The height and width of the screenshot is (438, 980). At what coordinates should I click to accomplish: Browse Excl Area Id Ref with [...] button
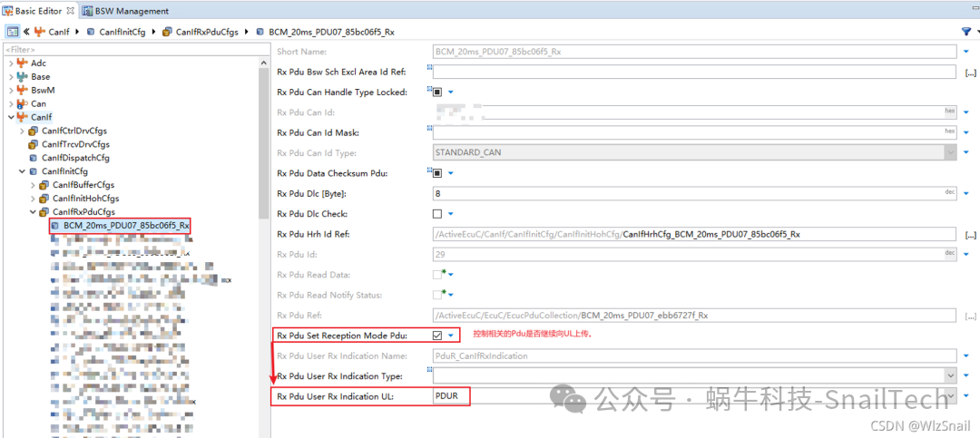[x=971, y=73]
